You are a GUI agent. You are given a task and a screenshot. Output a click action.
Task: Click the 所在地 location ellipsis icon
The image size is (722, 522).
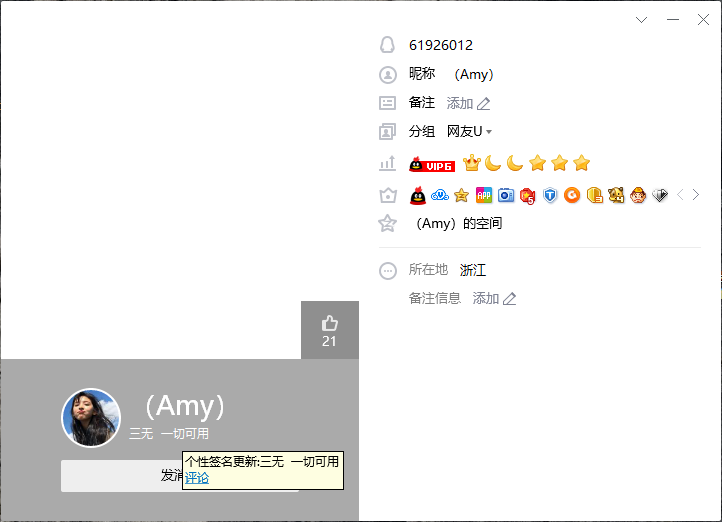tap(388, 271)
